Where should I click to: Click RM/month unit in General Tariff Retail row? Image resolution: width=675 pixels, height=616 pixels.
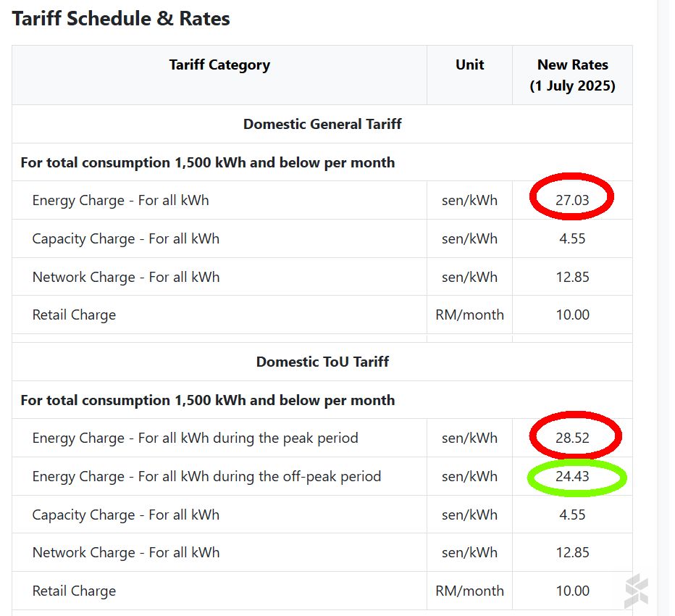(469, 315)
